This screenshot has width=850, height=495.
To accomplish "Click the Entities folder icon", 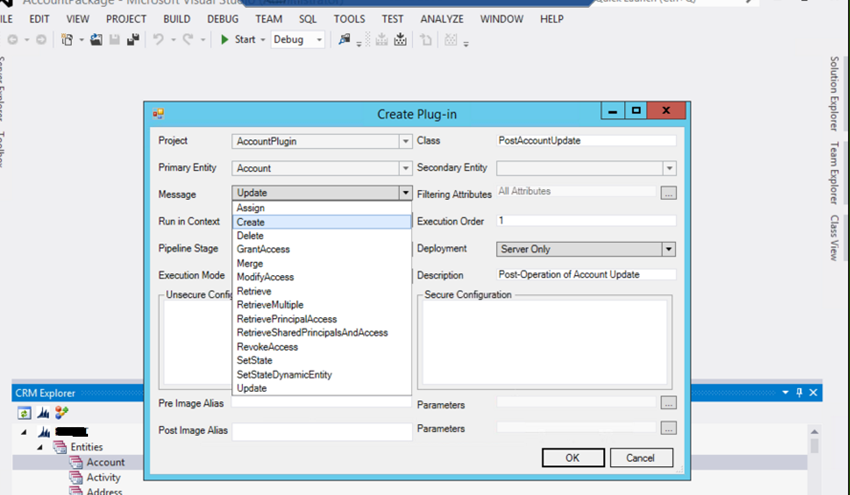I will [x=60, y=447].
